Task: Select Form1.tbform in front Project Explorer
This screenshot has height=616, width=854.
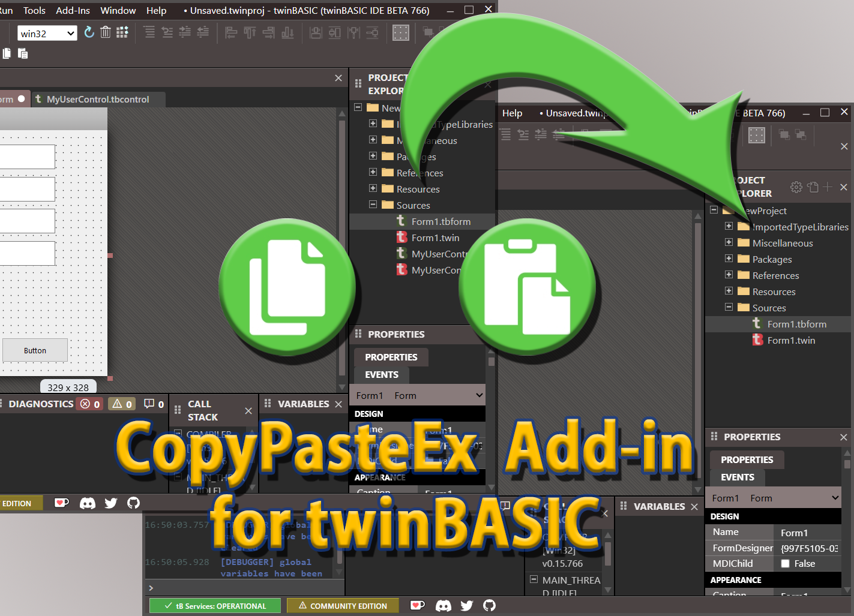Action: 796,324
